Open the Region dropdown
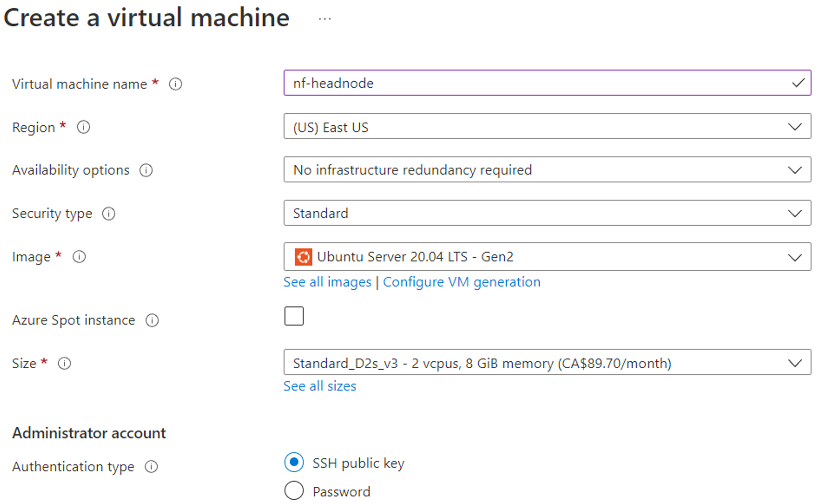The width and height of the screenshot is (834, 504). point(547,127)
